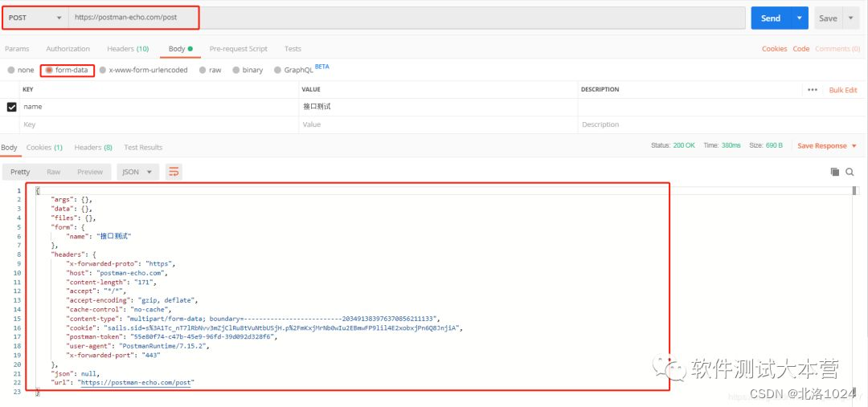
Task: Open the Tests tab
Action: 293,49
